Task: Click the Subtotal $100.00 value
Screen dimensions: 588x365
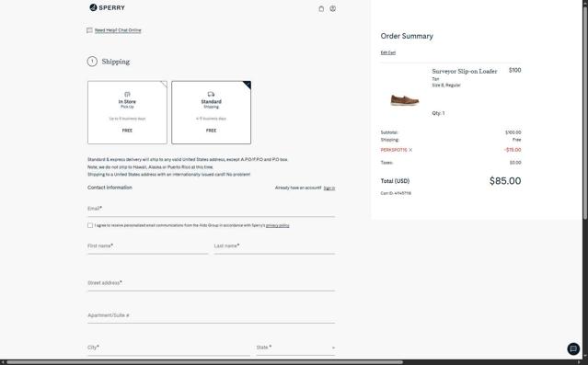Action: click(x=513, y=132)
